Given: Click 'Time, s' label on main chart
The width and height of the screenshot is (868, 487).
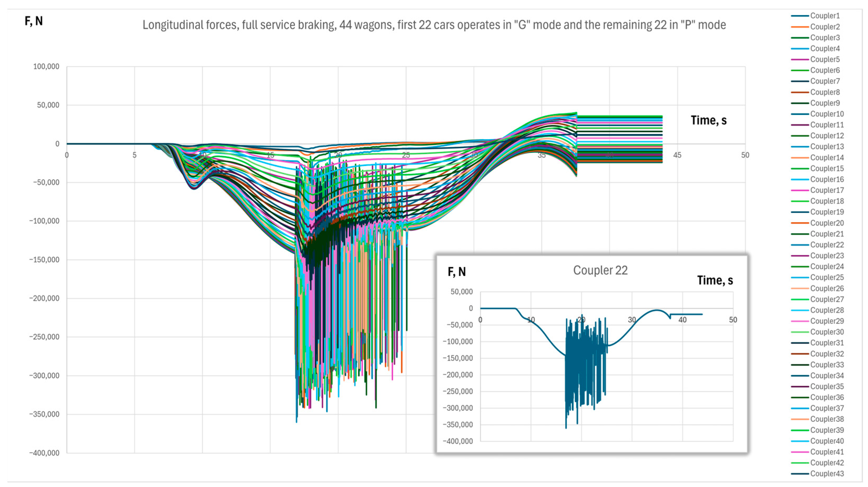Looking at the screenshot, I should click(x=709, y=120).
